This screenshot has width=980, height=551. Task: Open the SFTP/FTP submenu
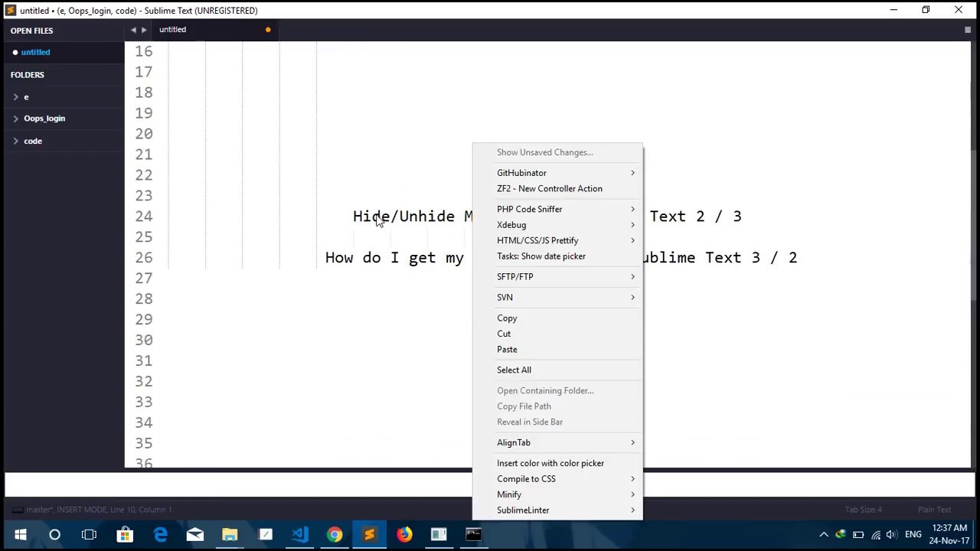pos(557,276)
